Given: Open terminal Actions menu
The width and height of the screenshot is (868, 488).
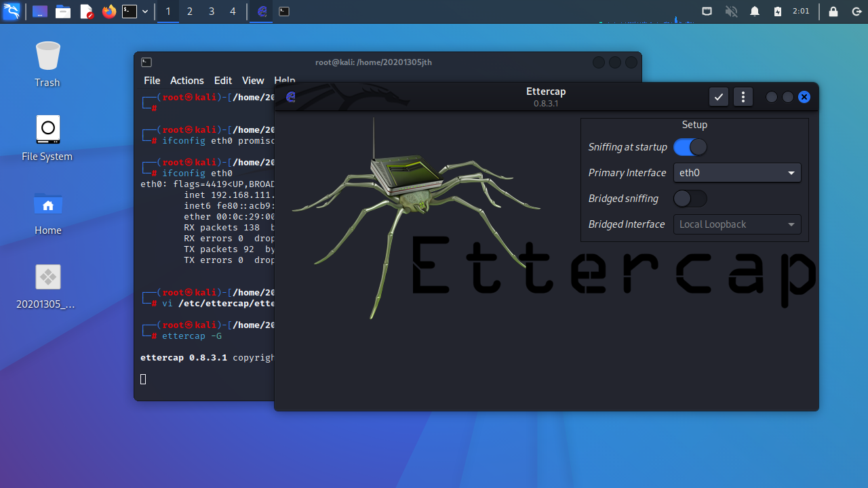Looking at the screenshot, I should pyautogui.click(x=186, y=80).
